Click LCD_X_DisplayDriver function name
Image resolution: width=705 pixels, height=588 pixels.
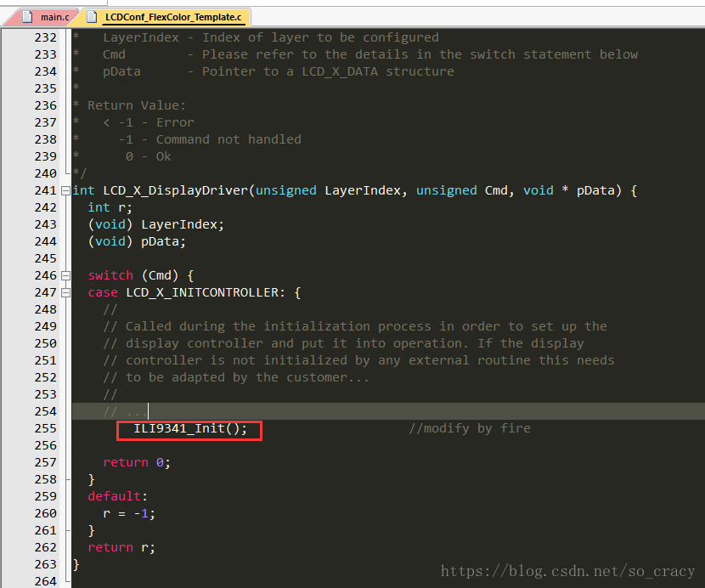pos(175,190)
